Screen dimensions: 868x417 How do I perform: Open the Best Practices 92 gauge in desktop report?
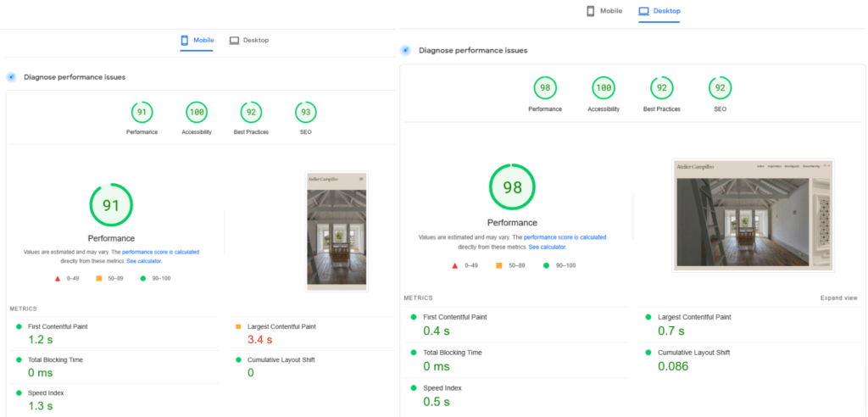(x=661, y=88)
